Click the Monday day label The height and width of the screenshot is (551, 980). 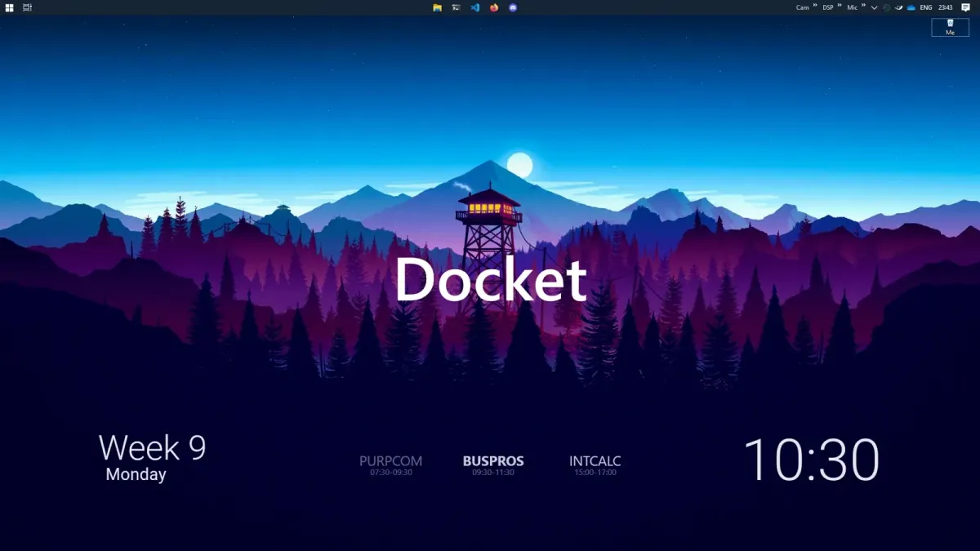136,474
